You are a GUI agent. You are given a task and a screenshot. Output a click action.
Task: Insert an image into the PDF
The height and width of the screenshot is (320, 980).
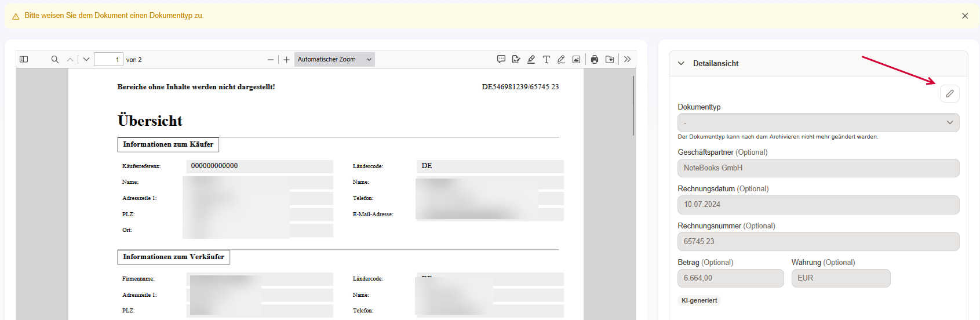tap(576, 59)
